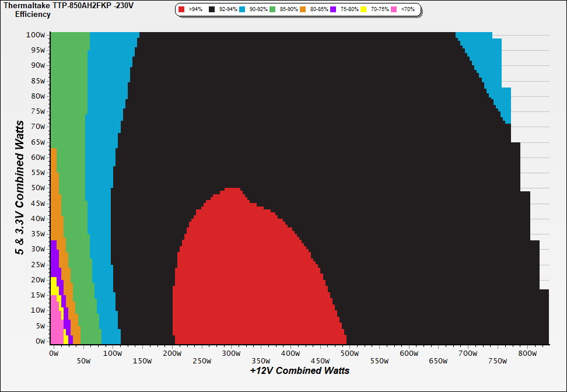Image resolution: width=567 pixels, height=392 pixels.
Task: Click the green efficiency band near the left edge
Action: coord(70,117)
